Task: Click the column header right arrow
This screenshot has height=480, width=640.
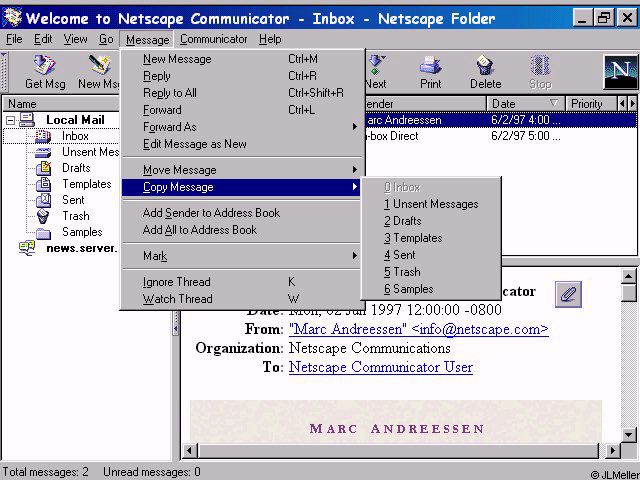Action: pos(632,104)
